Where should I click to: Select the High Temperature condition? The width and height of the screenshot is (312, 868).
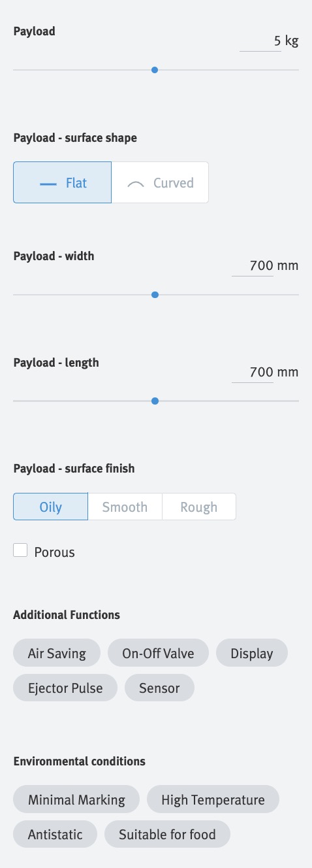(x=213, y=799)
